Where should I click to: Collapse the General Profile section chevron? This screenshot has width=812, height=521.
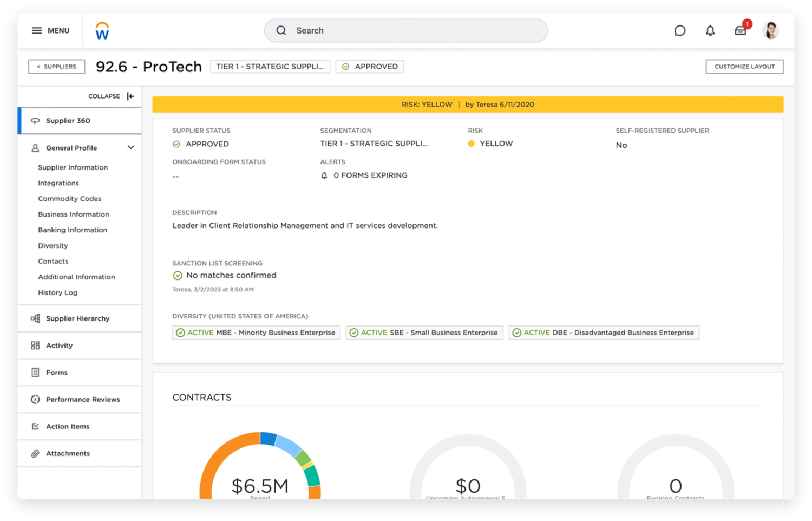click(x=130, y=147)
